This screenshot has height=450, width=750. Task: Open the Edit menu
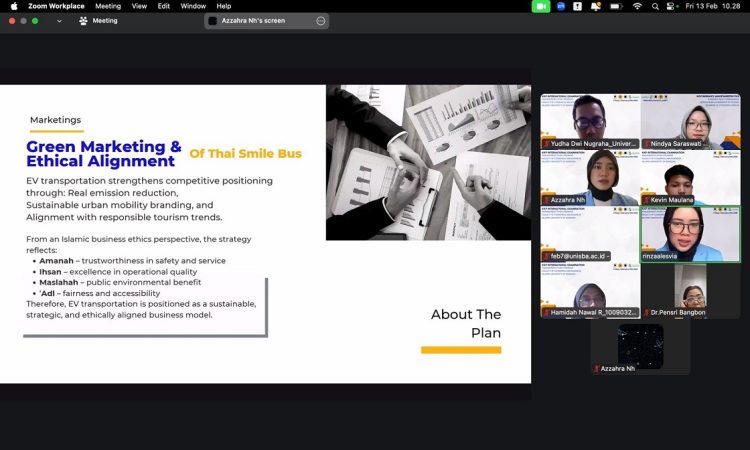[x=164, y=6]
